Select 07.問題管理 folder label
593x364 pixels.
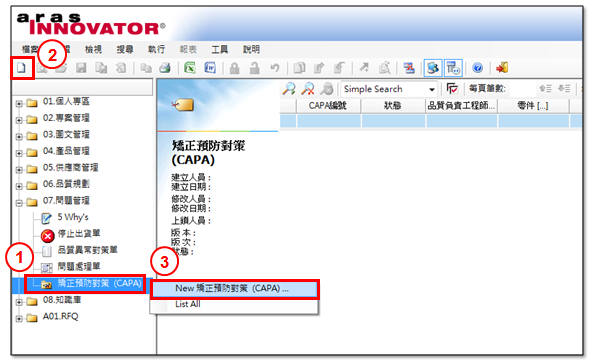(x=66, y=201)
